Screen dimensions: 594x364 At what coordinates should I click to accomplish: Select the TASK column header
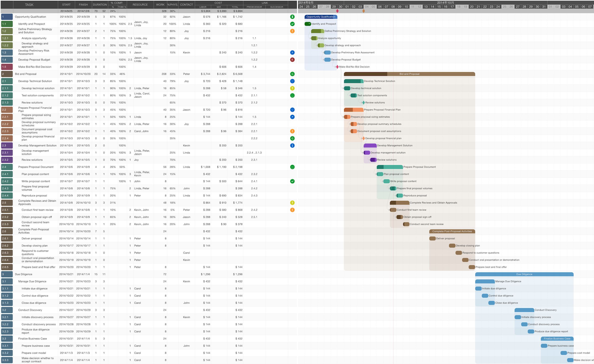pos(29,5)
